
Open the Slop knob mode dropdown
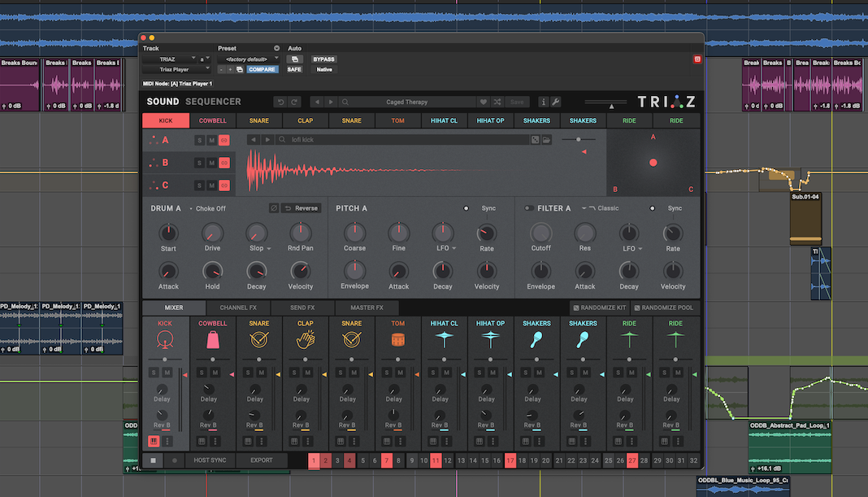(x=269, y=249)
